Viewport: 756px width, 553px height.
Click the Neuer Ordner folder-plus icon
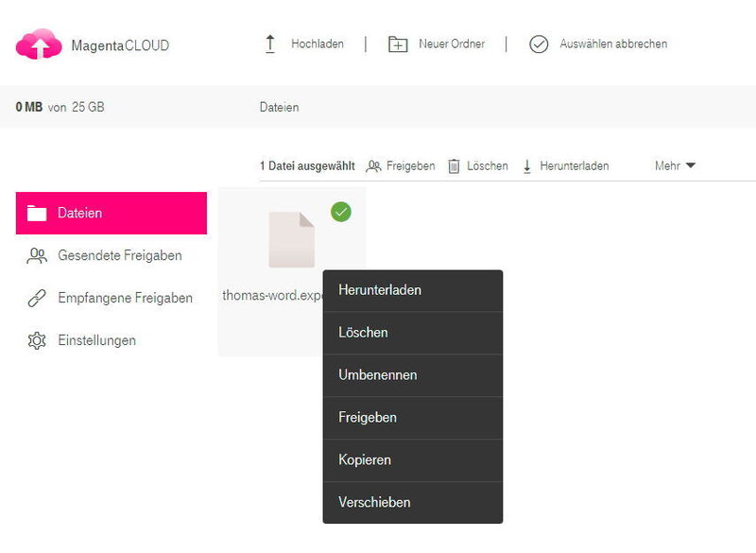click(x=398, y=43)
